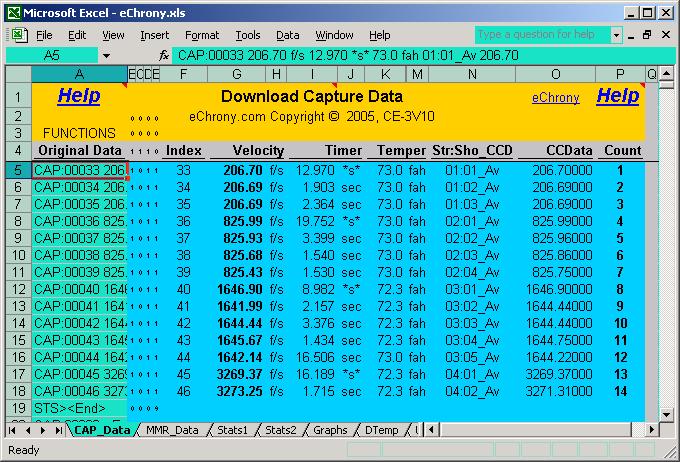
Task: Select the CAP_Data sheet tab
Action: [102, 430]
